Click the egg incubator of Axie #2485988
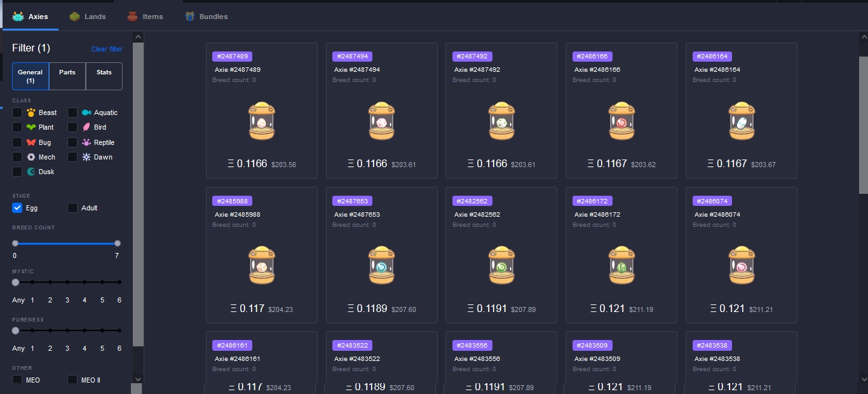Image resolution: width=868 pixels, height=394 pixels. pos(262,265)
